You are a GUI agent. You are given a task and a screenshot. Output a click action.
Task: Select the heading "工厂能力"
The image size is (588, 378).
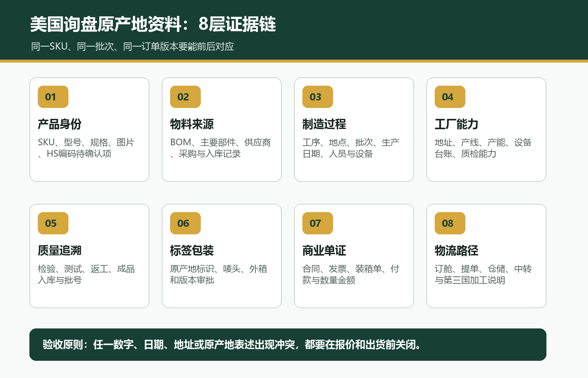(x=457, y=124)
